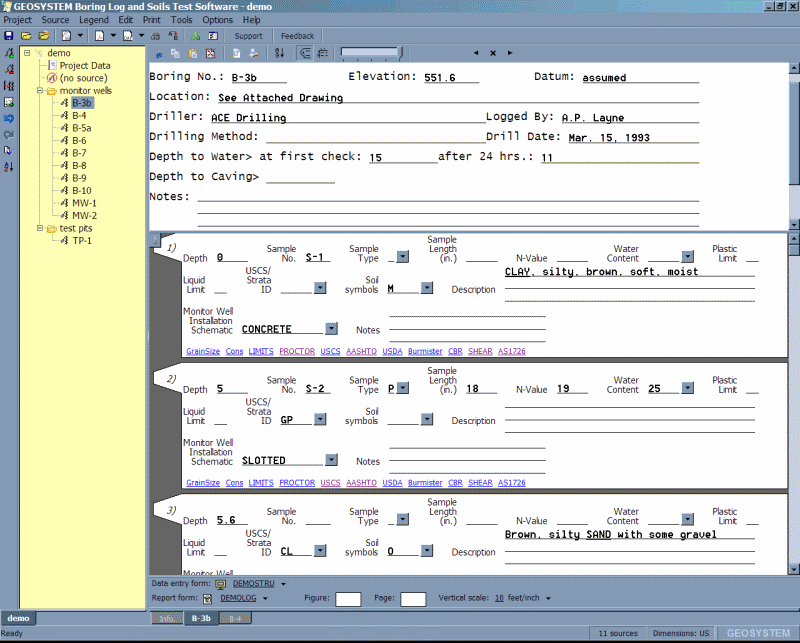Collapse the test pits folder
The width and height of the screenshot is (800, 643).
click(41, 228)
